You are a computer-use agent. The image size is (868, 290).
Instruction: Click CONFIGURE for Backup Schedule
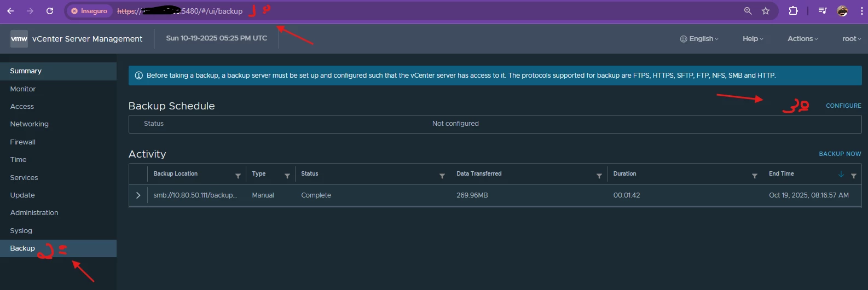click(843, 106)
